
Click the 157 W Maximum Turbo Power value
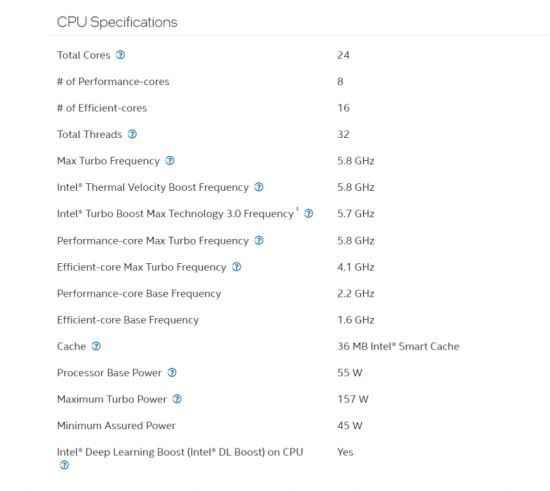tap(353, 399)
